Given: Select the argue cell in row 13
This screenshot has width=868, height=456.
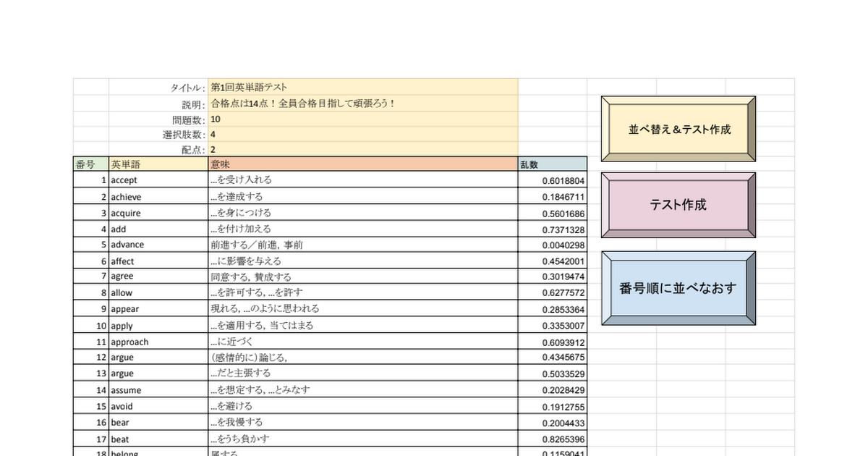Looking at the screenshot, I should click(158, 373).
